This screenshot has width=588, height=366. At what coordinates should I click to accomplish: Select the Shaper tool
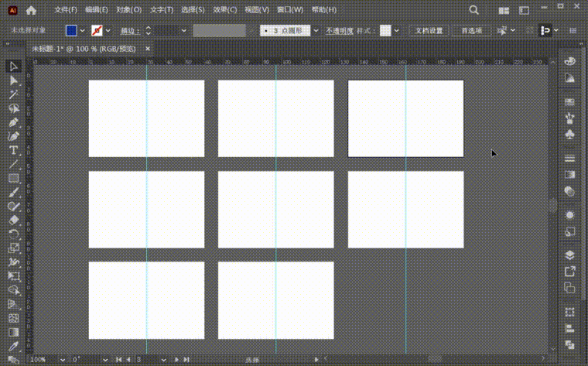(x=13, y=207)
